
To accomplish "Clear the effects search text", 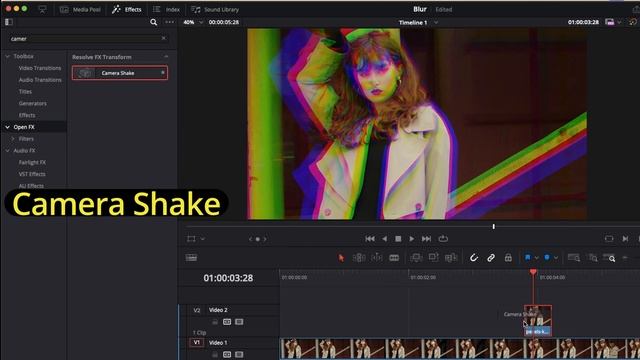I will click(x=164, y=38).
